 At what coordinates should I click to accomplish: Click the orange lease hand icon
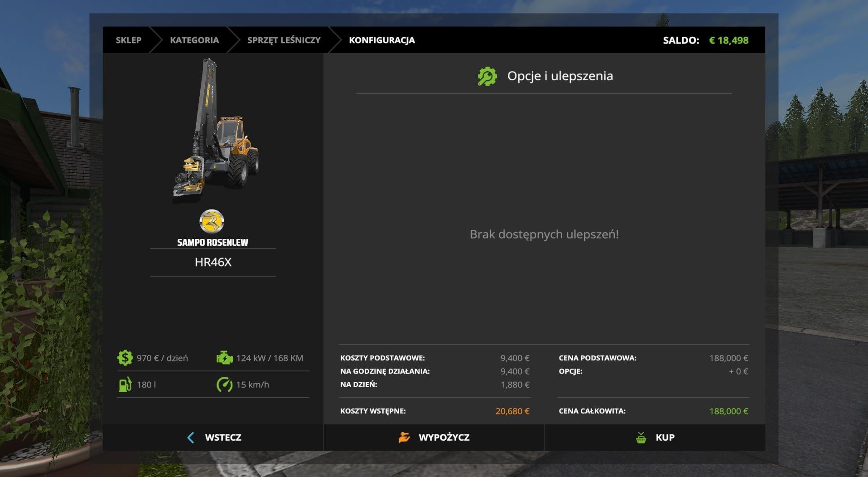404,438
